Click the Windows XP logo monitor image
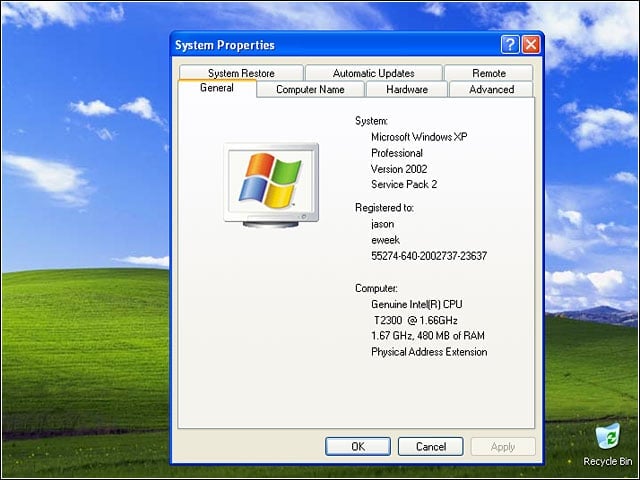 point(271,185)
